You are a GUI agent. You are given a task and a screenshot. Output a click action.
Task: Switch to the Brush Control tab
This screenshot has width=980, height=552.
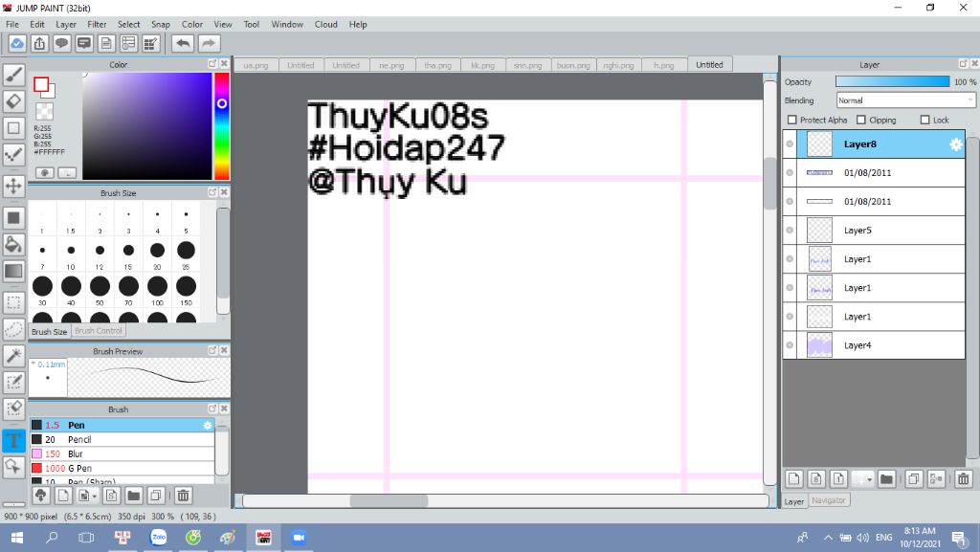tap(99, 331)
